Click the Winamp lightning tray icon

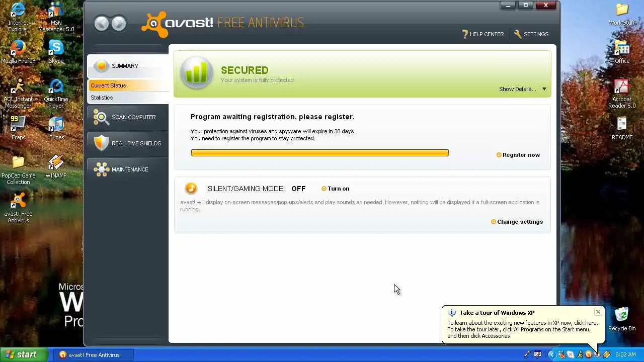(x=607, y=355)
